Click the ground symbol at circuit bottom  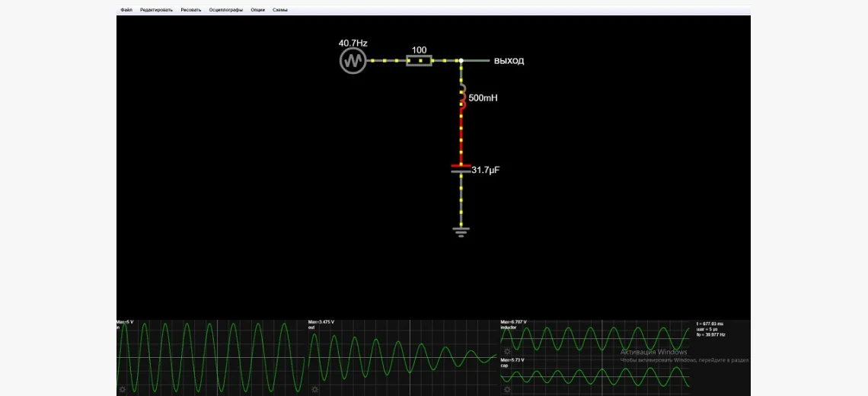[x=461, y=232]
